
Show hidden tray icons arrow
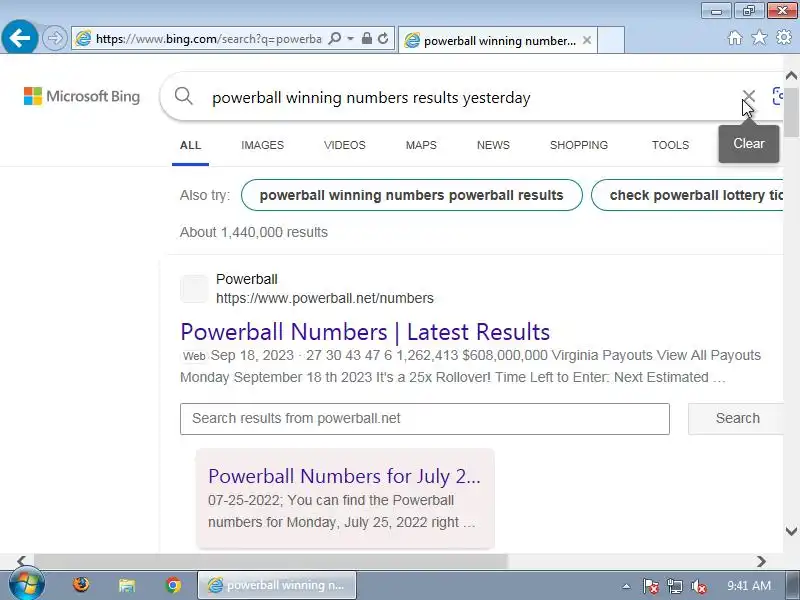click(626, 586)
